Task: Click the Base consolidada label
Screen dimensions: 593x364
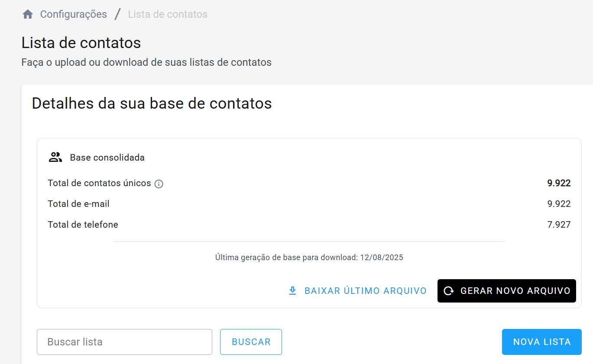Action: pyautogui.click(x=107, y=158)
